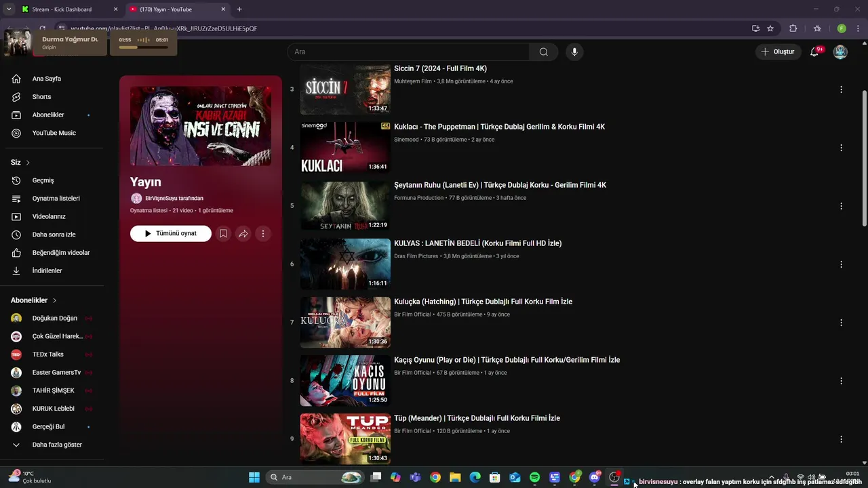Image resolution: width=868 pixels, height=488 pixels.
Task: Click the KULYAS video thumbnail
Action: point(346,264)
